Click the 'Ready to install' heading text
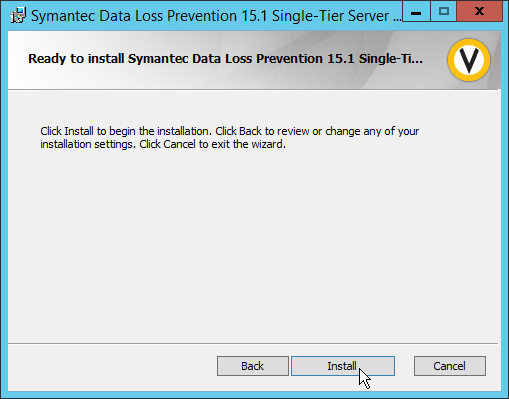This screenshot has width=509, height=399. click(76, 59)
